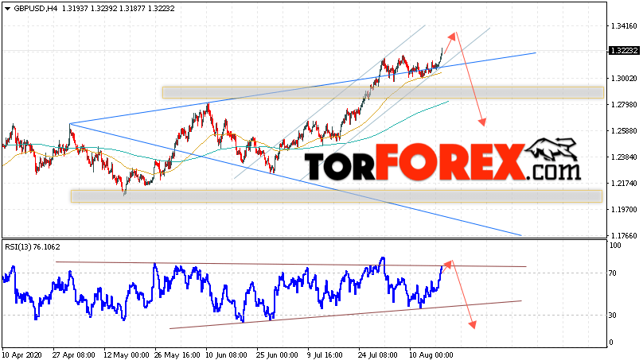Click the 24 Jul 08:00 date label
The image size is (643, 364).
tap(377, 355)
